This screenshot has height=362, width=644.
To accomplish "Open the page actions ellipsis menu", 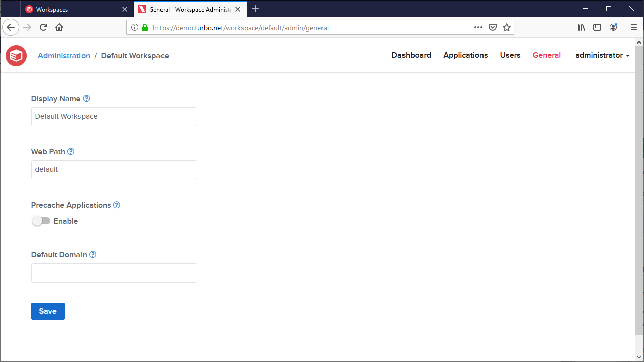I will pyautogui.click(x=477, y=27).
